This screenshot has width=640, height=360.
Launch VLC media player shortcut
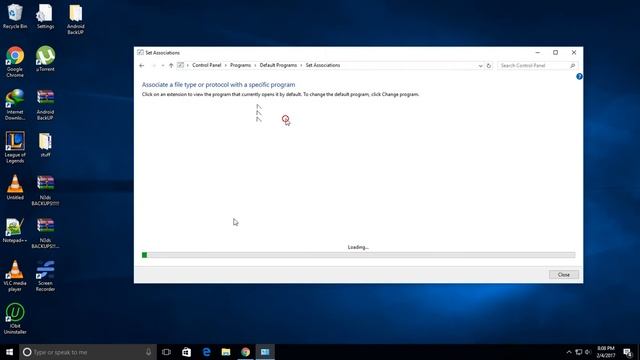coord(15,276)
